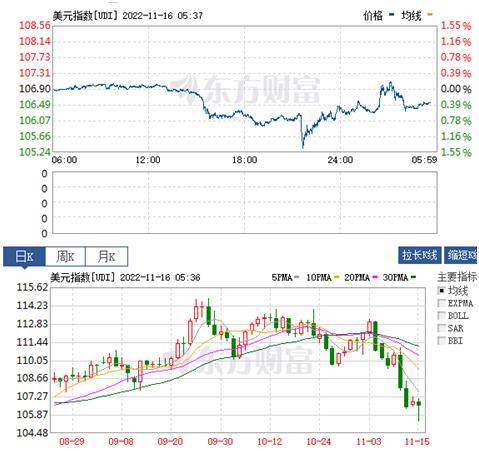479x451 pixels.
Task: Click the 08-29 date label
Action: coord(72,442)
